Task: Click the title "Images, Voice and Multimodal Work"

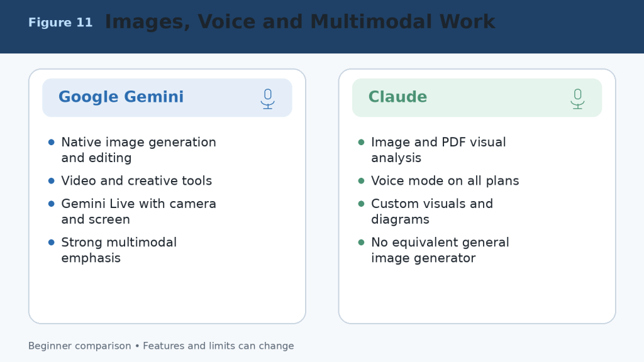Action: [x=300, y=22]
